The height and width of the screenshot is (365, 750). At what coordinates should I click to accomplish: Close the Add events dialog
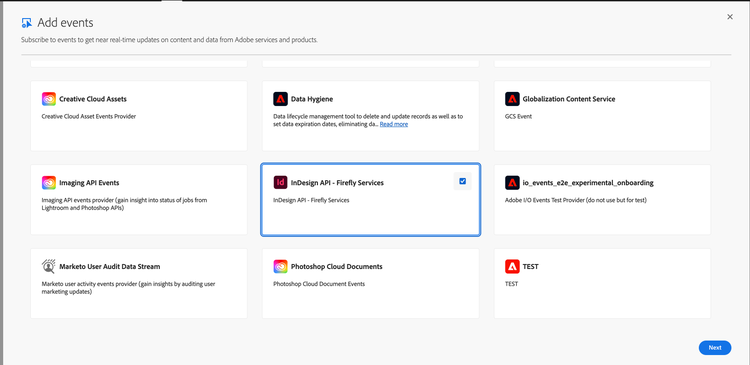pyautogui.click(x=730, y=17)
